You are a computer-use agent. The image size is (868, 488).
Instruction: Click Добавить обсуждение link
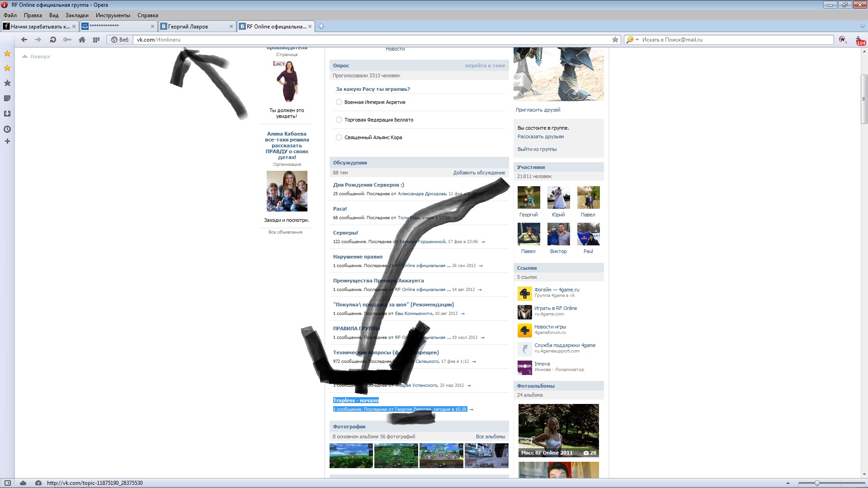pos(479,173)
